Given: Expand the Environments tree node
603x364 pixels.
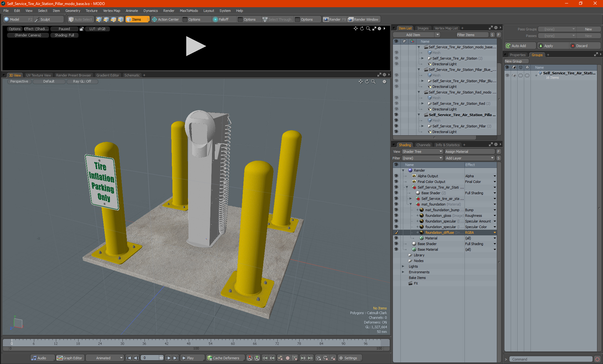Looking at the screenshot, I should click(x=403, y=272).
